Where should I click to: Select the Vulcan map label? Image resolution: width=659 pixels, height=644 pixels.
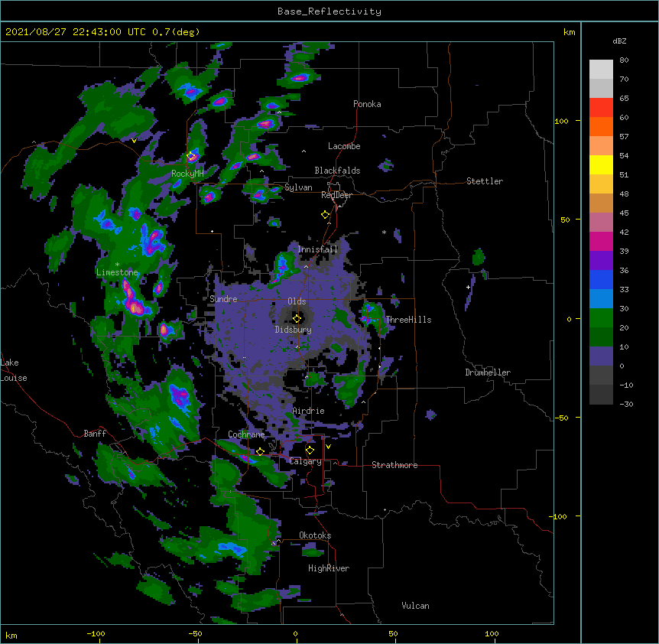pos(415,606)
